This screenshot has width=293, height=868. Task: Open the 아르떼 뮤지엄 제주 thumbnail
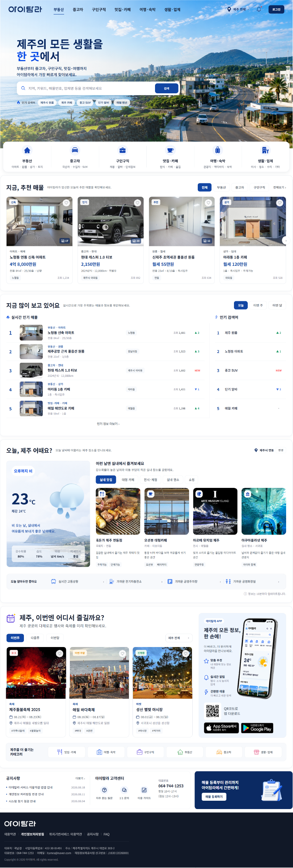pos(215,511)
